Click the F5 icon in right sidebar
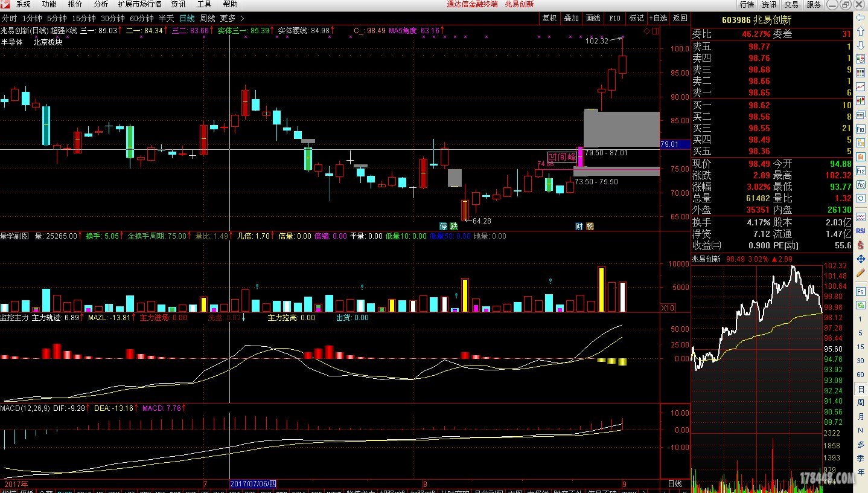 860,291
